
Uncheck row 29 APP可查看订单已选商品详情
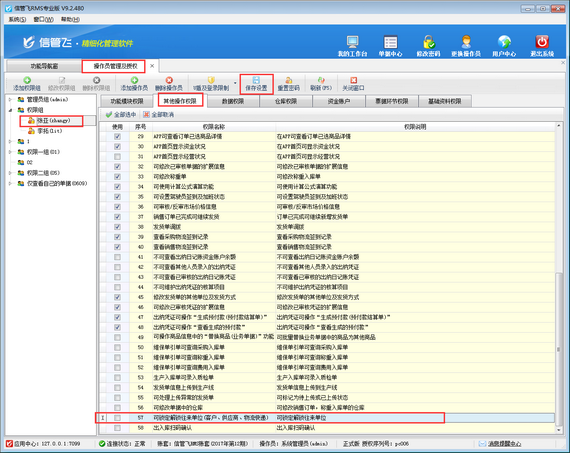point(117,137)
